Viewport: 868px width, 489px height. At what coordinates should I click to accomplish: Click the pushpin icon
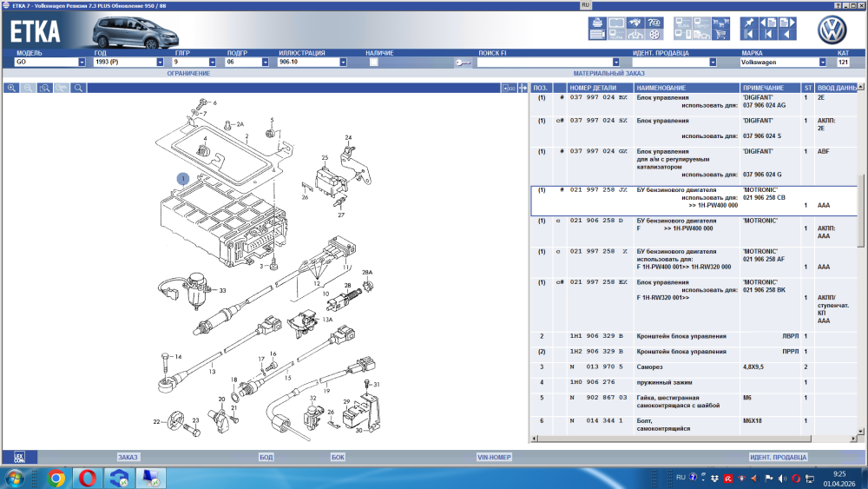pos(749,23)
